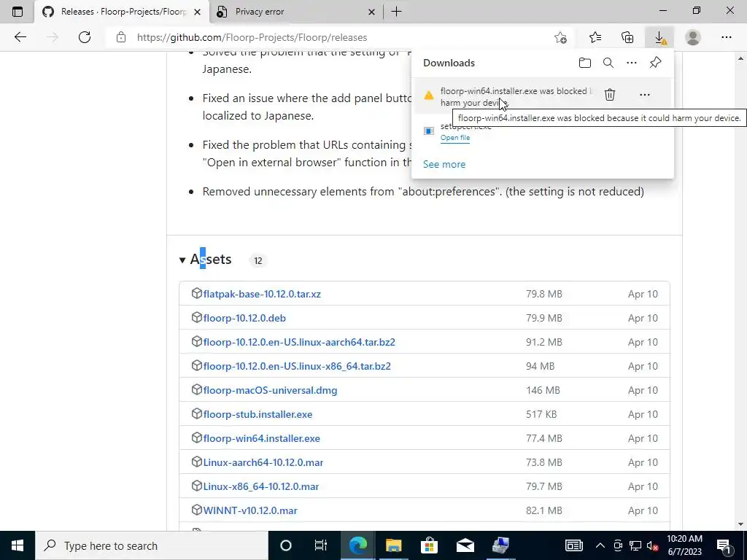Click the 12 assets count badge

point(258,260)
